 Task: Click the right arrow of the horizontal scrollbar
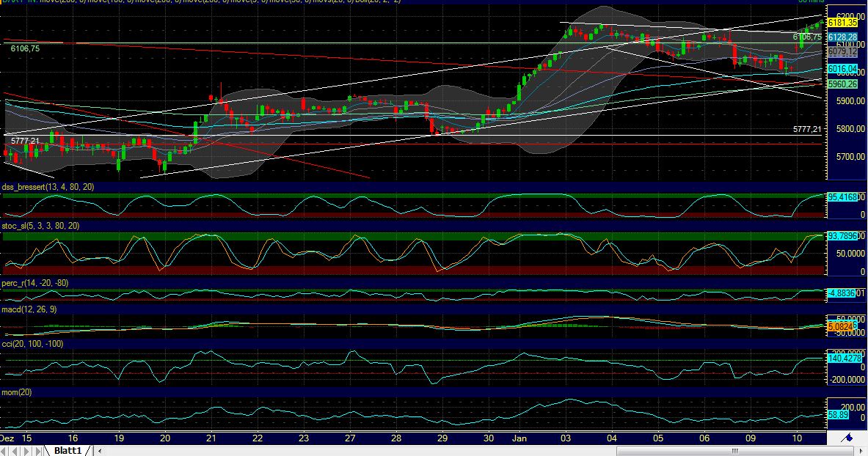click(x=861, y=450)
